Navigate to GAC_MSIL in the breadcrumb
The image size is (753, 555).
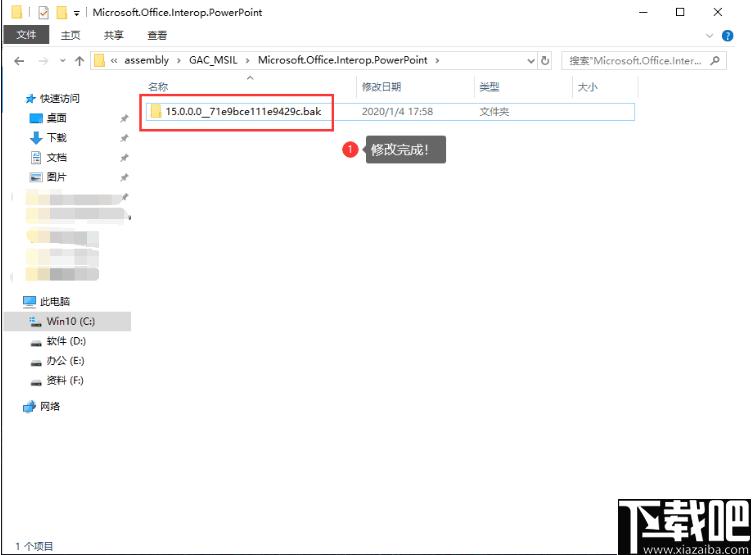(x=213, y=60)
